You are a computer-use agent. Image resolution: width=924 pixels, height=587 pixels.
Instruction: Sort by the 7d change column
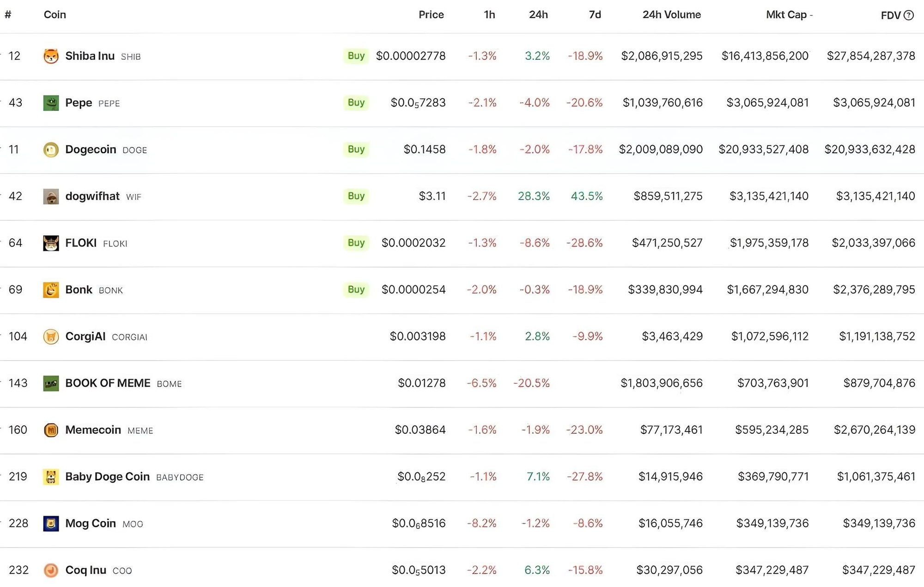(x=595, y=15)
